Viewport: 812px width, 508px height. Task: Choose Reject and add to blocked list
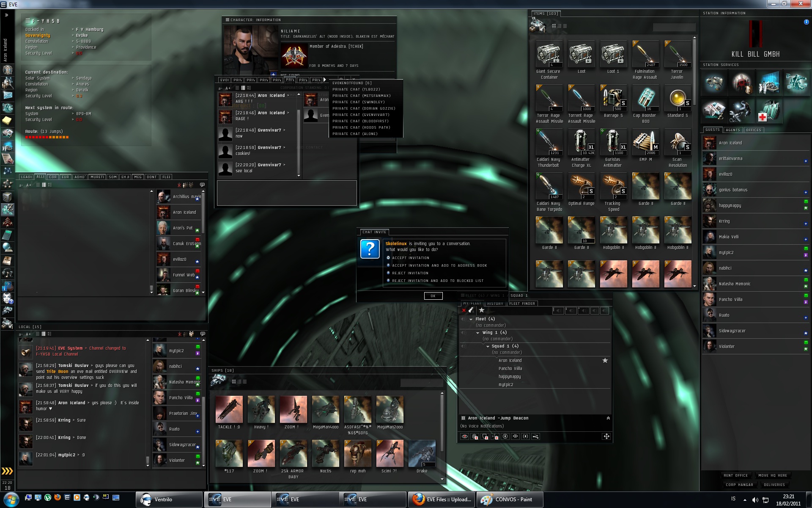[x=388, y=280]
